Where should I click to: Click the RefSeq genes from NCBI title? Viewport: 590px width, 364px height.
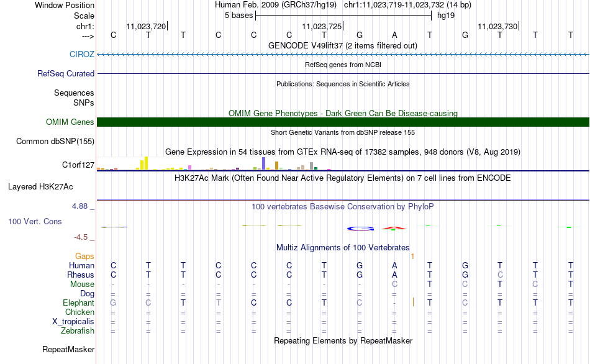click(343, 65)
